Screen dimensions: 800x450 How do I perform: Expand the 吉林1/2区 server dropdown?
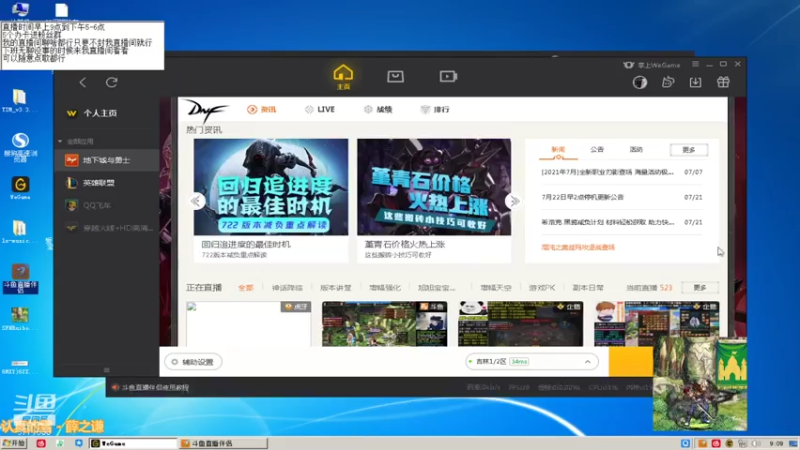pyautogui.click(x=531, y=362)
